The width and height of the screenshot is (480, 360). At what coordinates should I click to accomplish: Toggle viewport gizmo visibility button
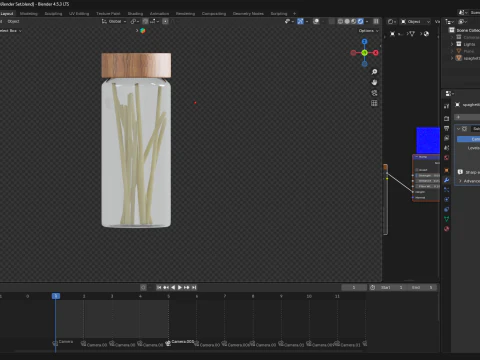pyautogui.click(x=300, y=21)
